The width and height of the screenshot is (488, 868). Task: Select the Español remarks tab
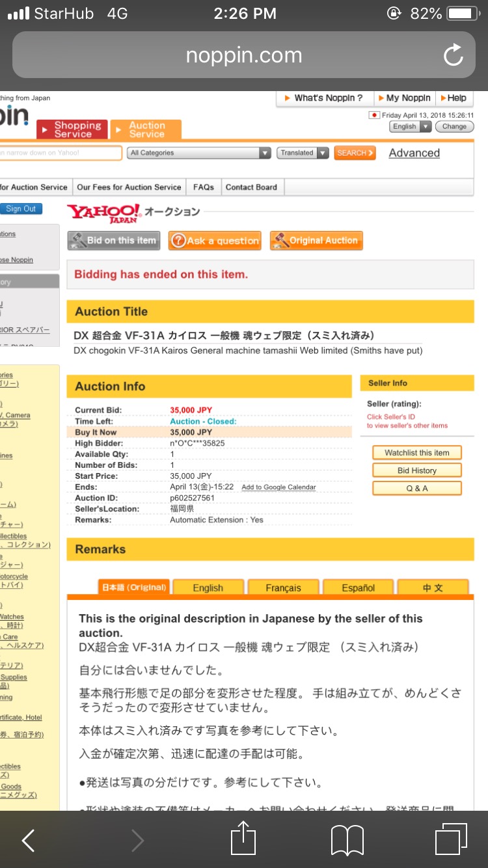pyautogui.click(x=359, y=587)
